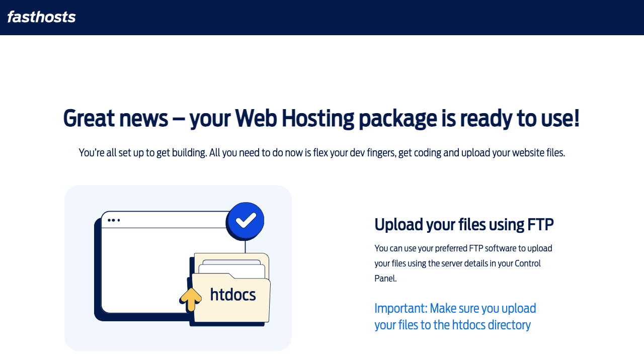
Task: Click the three dots in browser illustration
Action: (x=114, y=220)
